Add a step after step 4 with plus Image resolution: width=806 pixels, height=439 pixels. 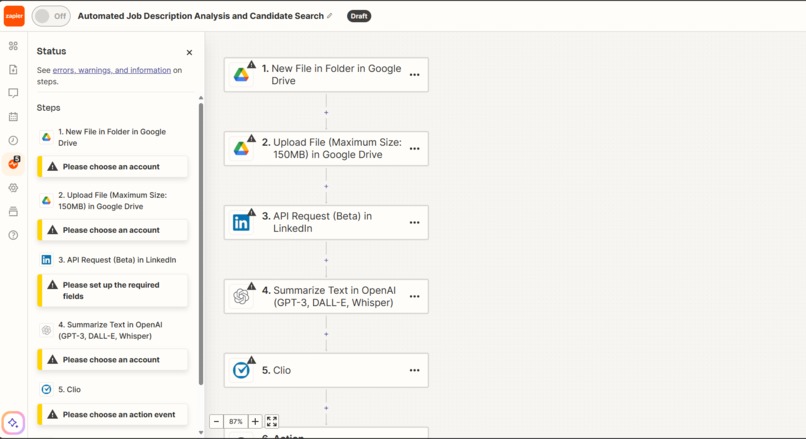point(326,334)
